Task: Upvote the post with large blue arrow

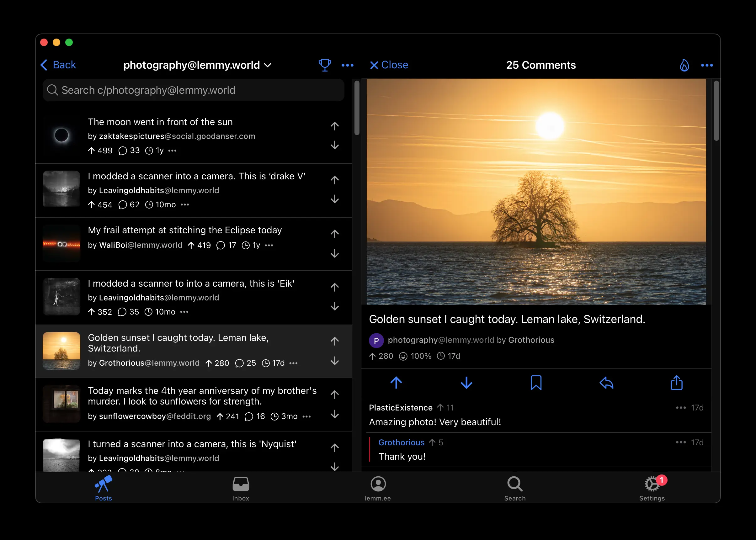Action: coord(396,383)
